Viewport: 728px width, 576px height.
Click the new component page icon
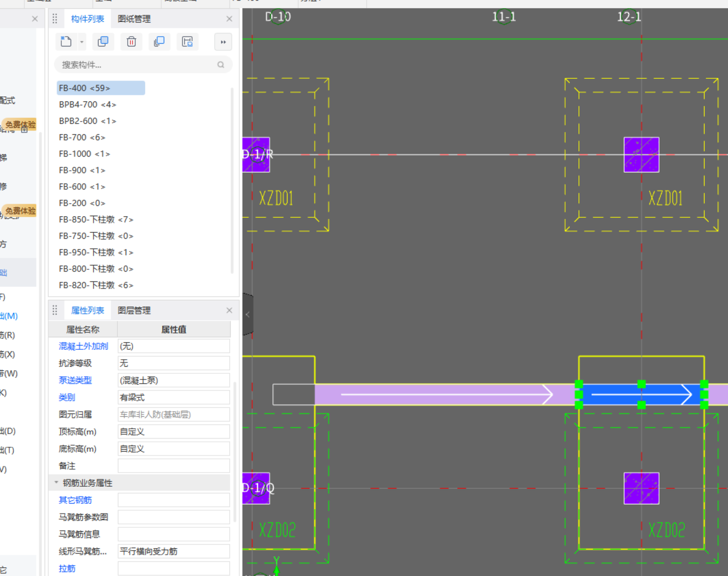coord(66,42)
